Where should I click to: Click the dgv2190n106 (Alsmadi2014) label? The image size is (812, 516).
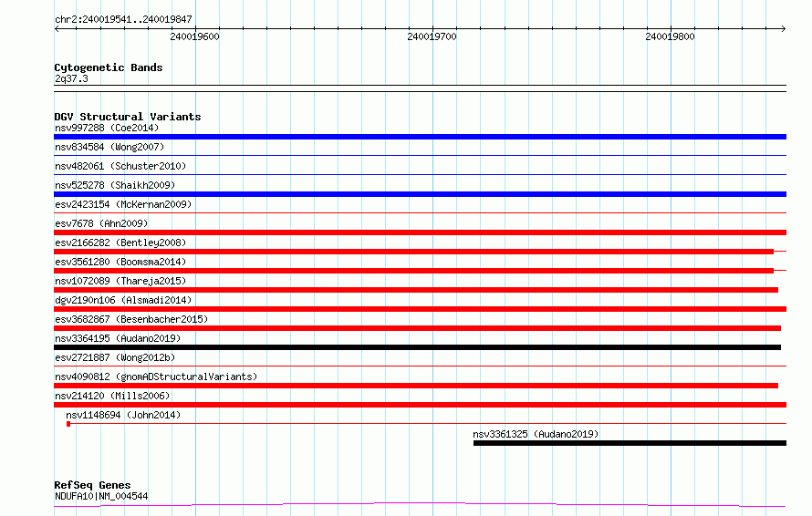[123, 300]
